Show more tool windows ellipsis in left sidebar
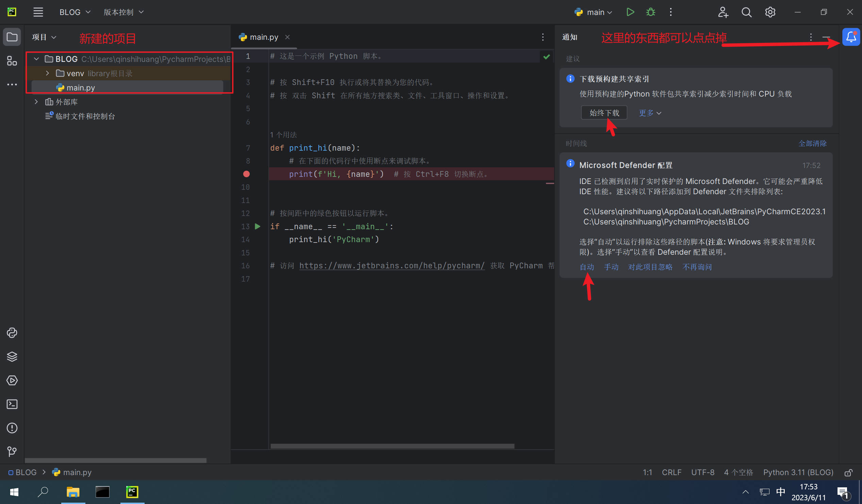Screen dimensions: 862x504 pos(12,84)
